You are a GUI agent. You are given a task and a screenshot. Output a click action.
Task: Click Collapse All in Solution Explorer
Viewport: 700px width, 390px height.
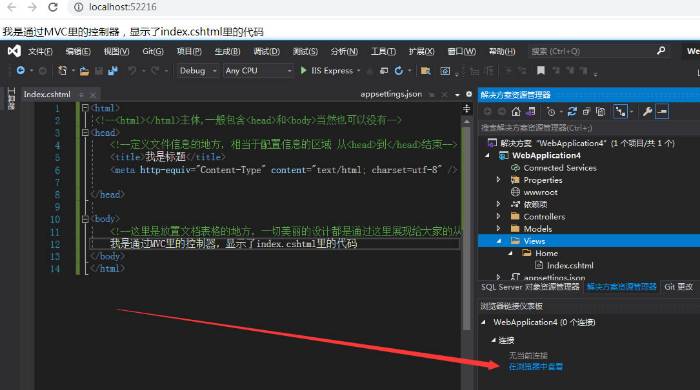pos(586,112)
